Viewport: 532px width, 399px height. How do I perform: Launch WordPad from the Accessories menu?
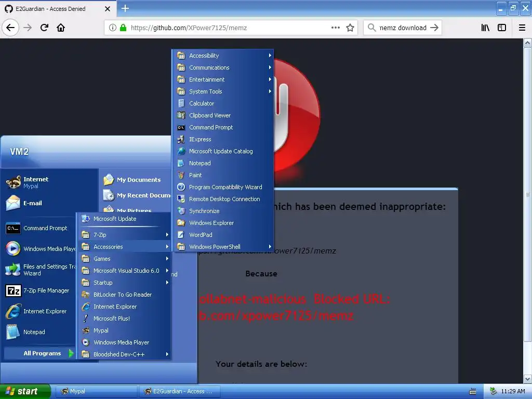223,235
